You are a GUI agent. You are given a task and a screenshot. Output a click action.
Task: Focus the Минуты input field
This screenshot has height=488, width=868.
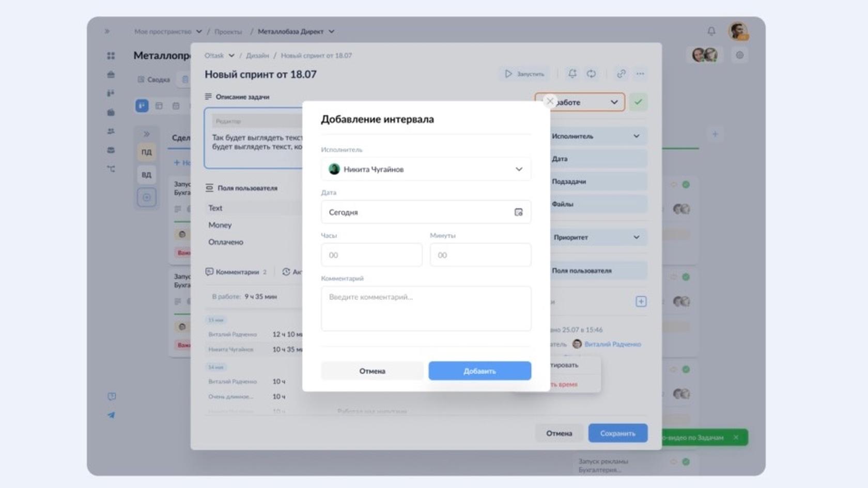coord(481,255)
